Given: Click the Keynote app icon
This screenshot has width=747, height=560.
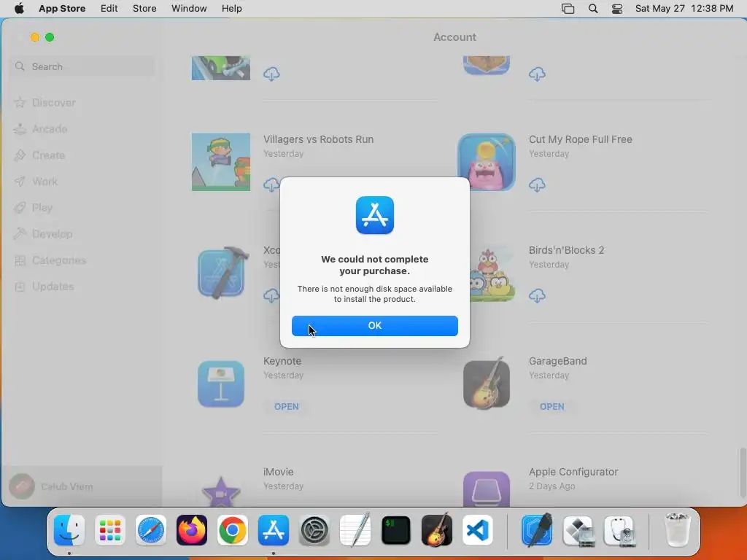Looking at the screenshot, I should coord(221,384).
